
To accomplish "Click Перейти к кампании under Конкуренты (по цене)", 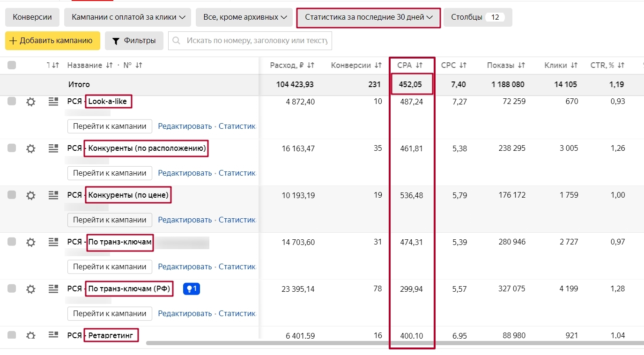I will pos(110,220).
